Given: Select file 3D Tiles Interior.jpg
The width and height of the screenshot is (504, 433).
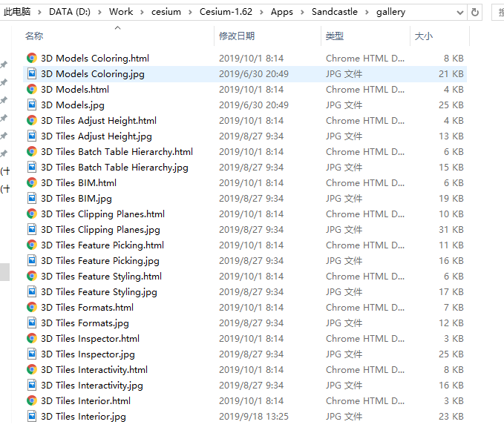Looking at the screenshot, I should point(245,416).
